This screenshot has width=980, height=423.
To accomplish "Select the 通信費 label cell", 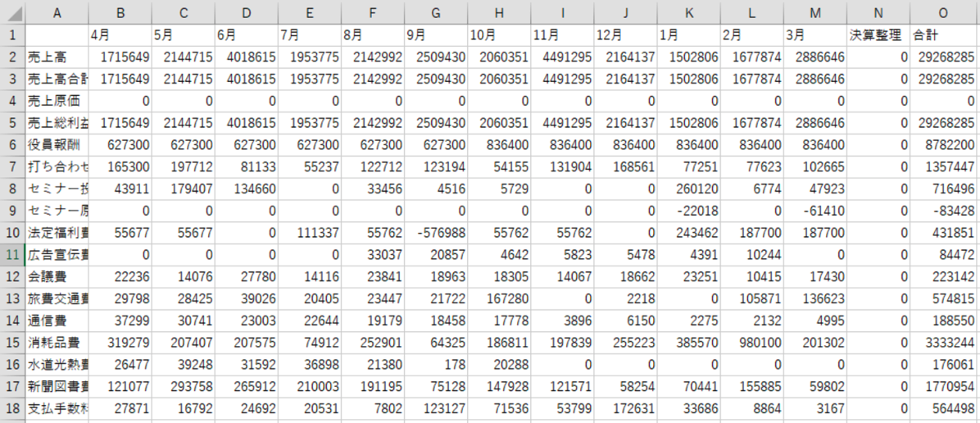I will coord(57,321).
